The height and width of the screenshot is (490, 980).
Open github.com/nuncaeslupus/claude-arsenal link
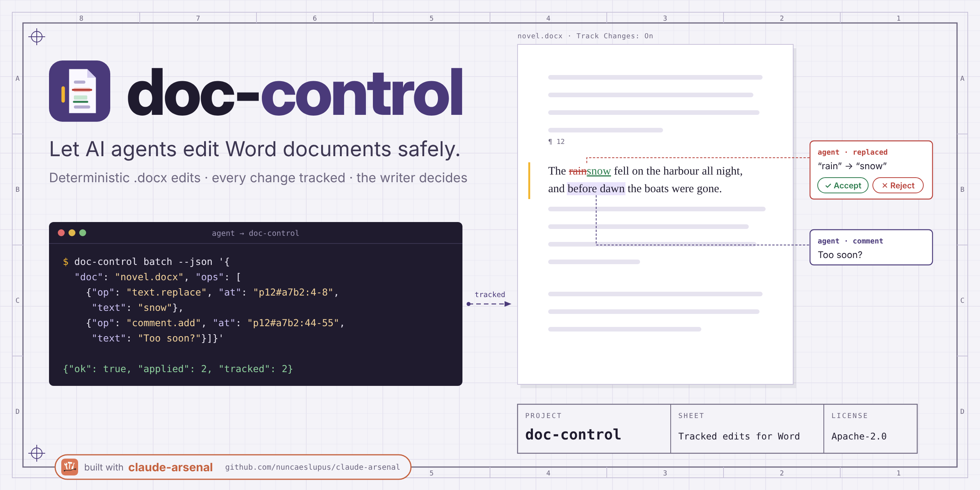coord(312,467)
